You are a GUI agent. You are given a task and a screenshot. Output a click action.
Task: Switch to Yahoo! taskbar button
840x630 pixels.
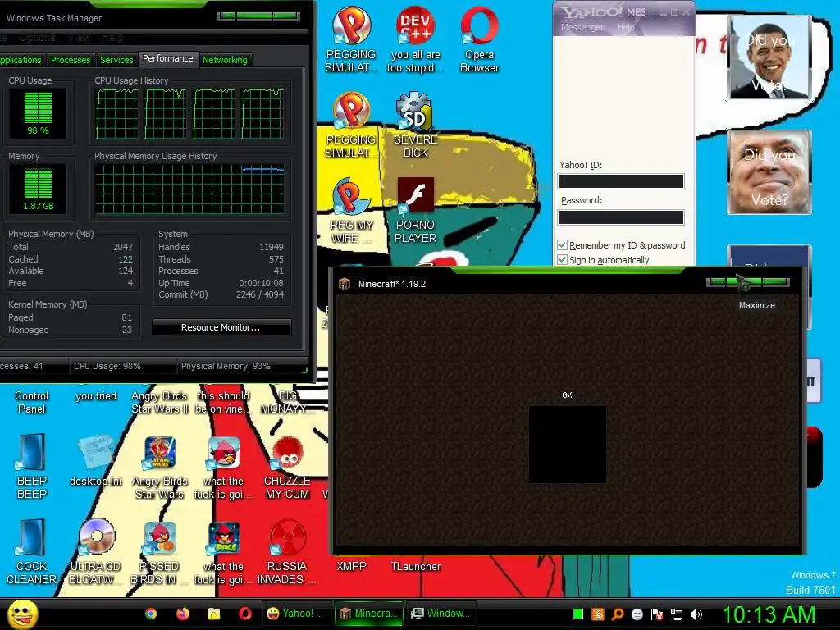[x=296, y=614]
